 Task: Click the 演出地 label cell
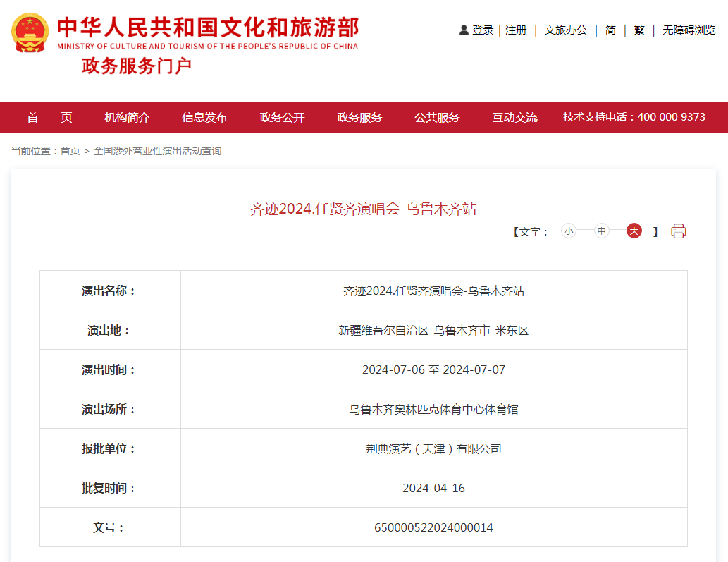click(110, 330)
